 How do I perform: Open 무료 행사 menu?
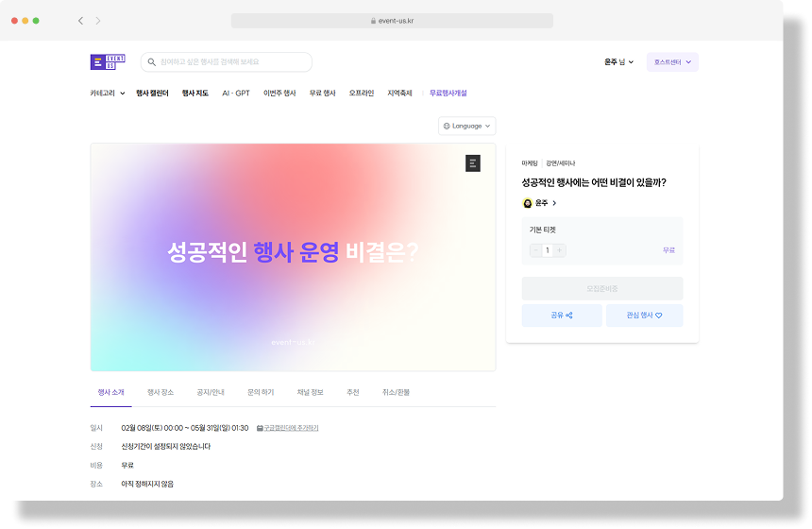point(322,94)
